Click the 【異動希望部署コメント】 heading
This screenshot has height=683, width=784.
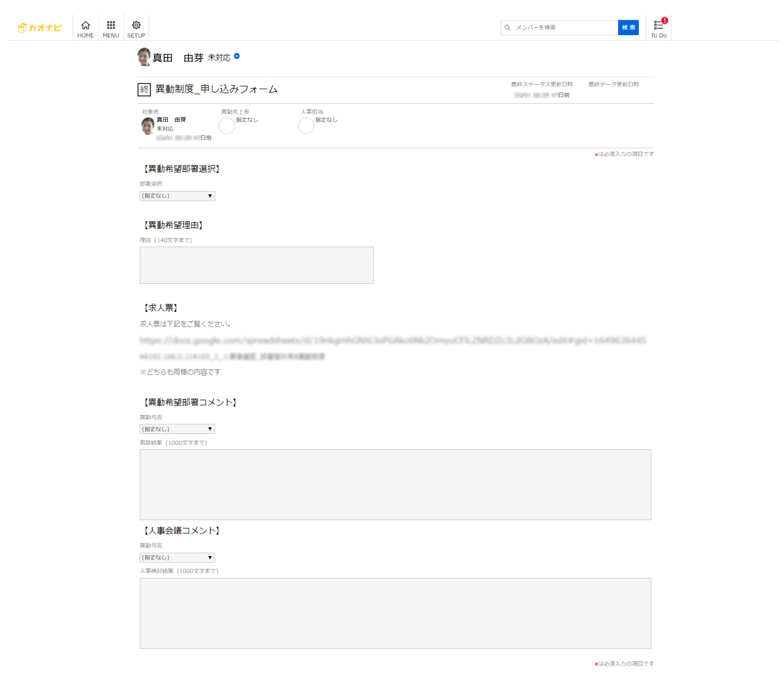click(x=190, y=402)
